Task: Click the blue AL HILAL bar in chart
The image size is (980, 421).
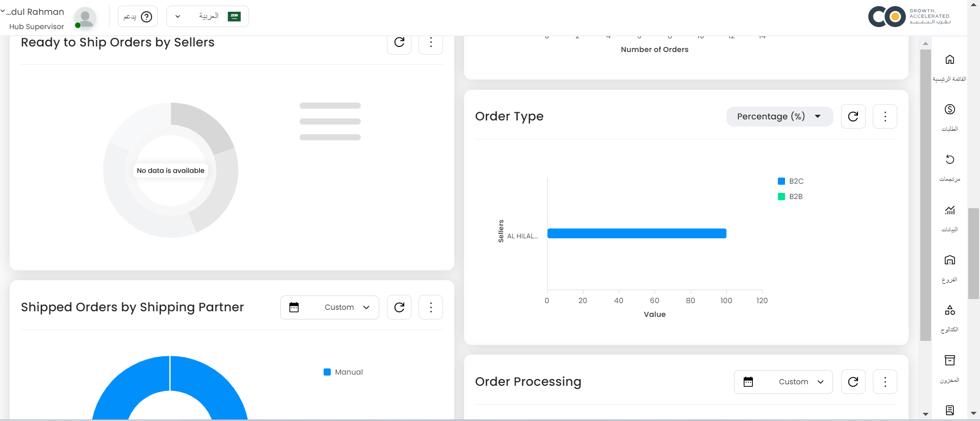Action: (636, 233)
